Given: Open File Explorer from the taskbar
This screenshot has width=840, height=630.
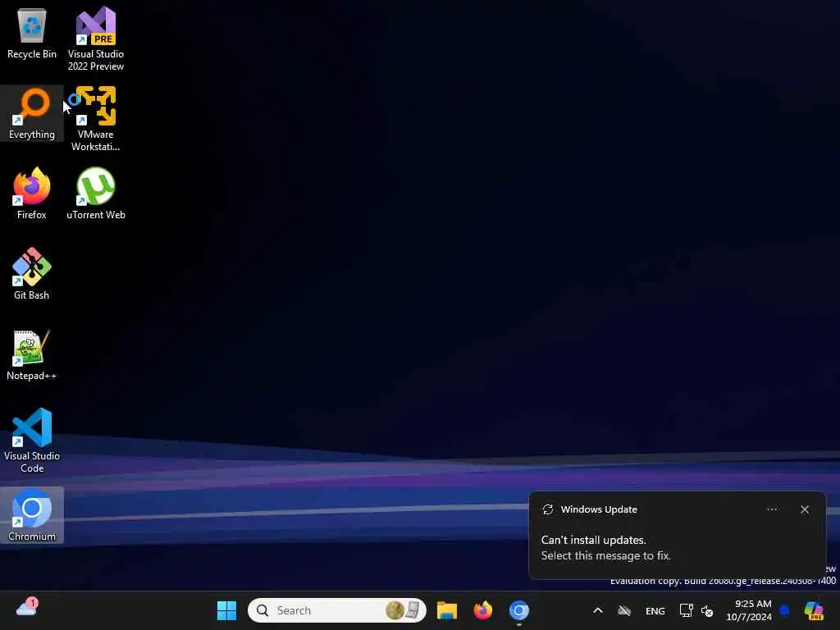Looking at the screenshot, I should pyautogui.click(x=447, y=610).
